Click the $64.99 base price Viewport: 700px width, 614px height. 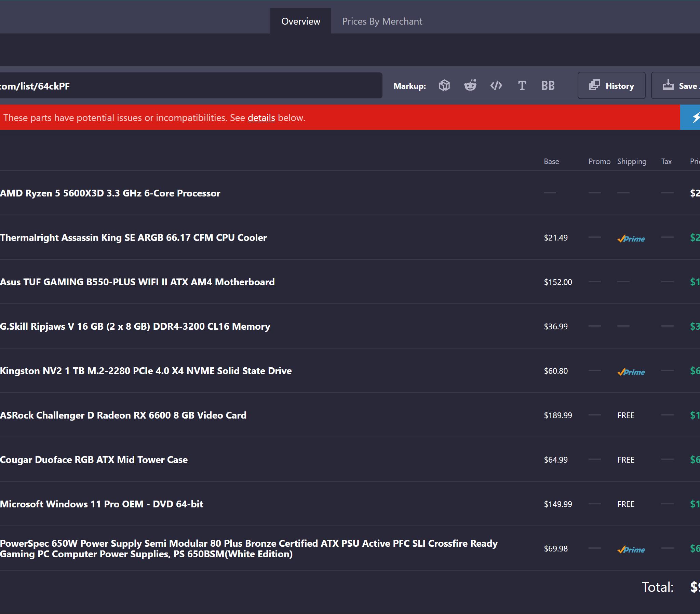coord(556,460)
